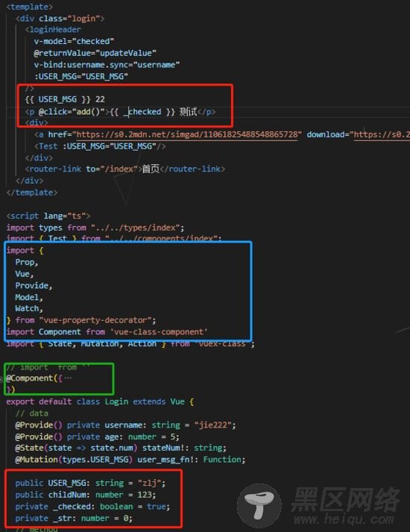The image size is (410, 532).
Task: Click the @click="add()" handler in the p tag
Action: pyautogui.click(x=72, y=112)
